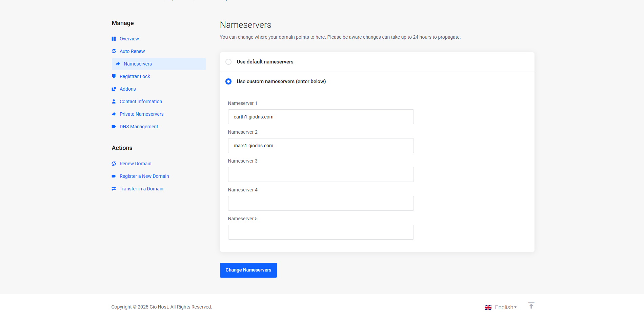Click the back-to-top arrow icon in footer
The height and width of the screenshot is (317, 644).
(x=531, y=305)
